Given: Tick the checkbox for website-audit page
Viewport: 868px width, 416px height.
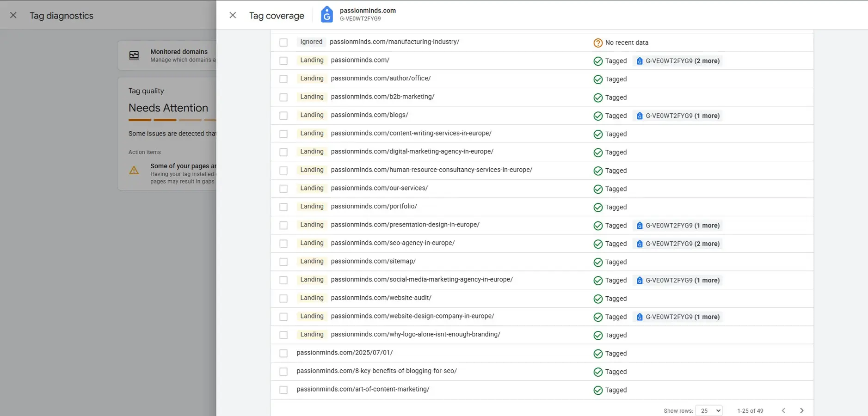Looking at the screenshot, I should point(283,299).
